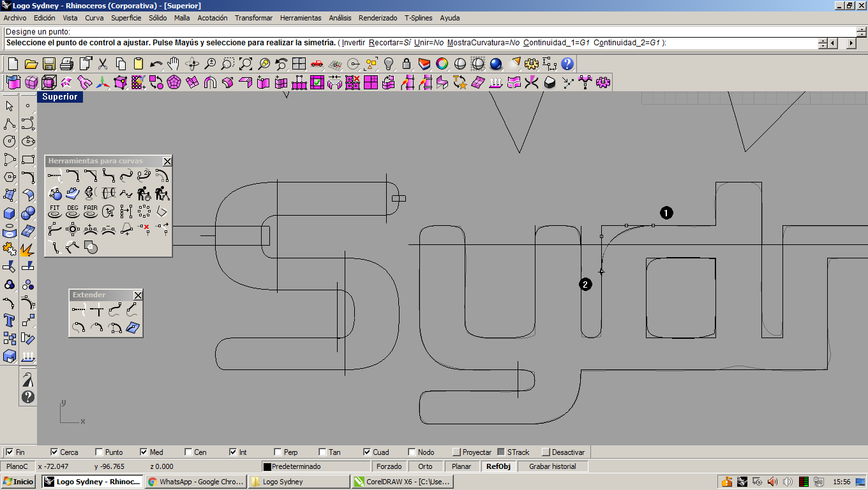Click the Print icon in main toolbar
The width and height of the screenshot is (868, 490).
66,64
